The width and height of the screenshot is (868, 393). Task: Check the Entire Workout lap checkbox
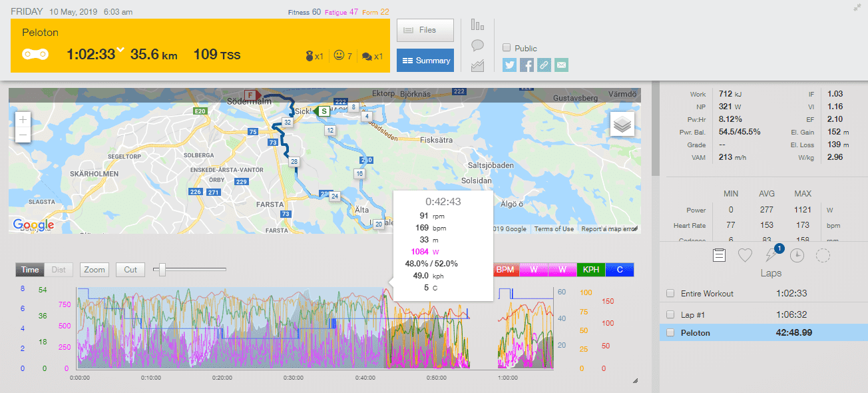(x=670, y=294)
